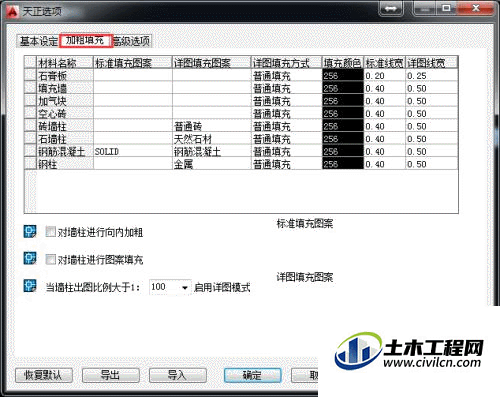Click 0.50 detail width in 钢柱 row

point(432,164)
